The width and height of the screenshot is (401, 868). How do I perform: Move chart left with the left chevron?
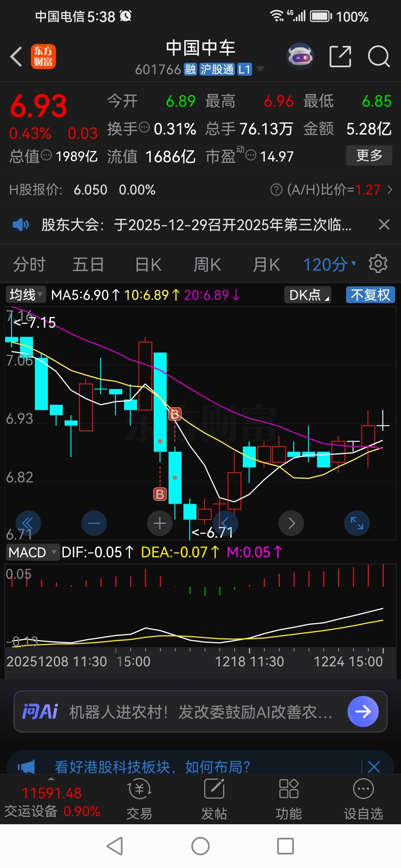226,523
